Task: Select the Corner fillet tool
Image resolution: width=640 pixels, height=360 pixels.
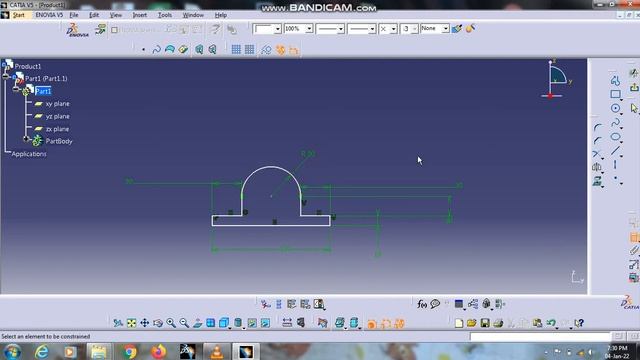Action: point(597,128)
